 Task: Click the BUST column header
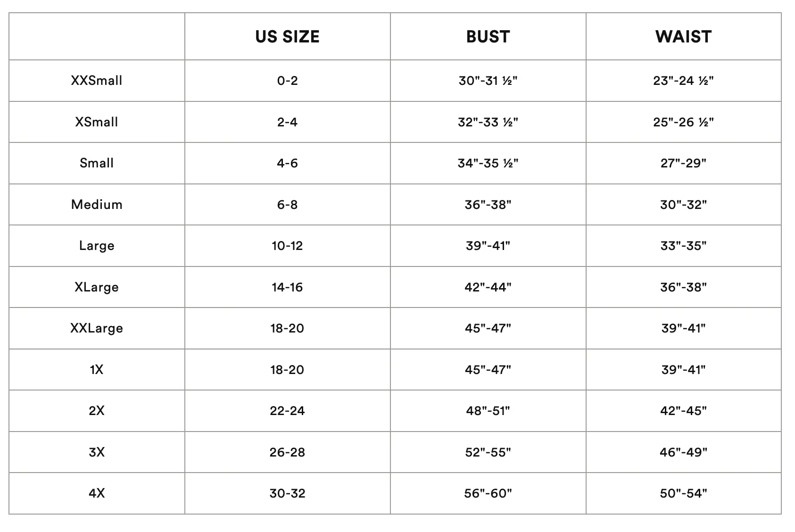488,37
